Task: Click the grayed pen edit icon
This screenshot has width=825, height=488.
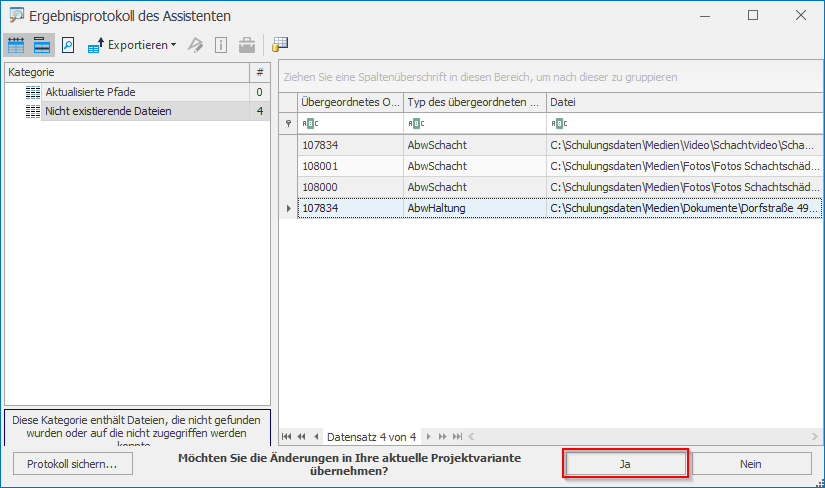Action: pyautogui.click(x=197, y=45)
